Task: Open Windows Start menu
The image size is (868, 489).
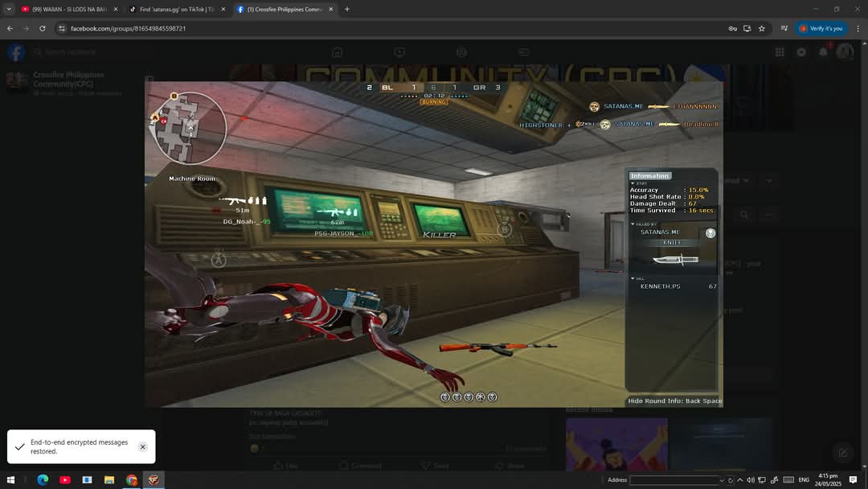Action: pyautogui.click(x=10, y=479)
